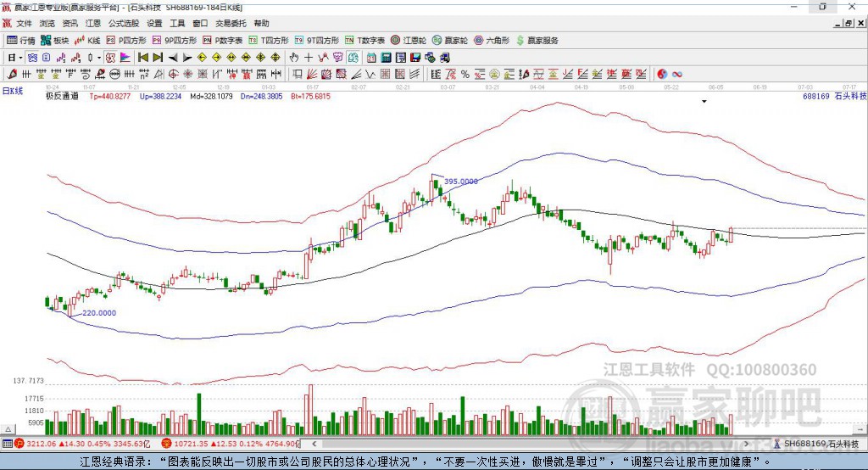Click the infinity symbol icon
This screenshot has height=470, width=868.
677,74
